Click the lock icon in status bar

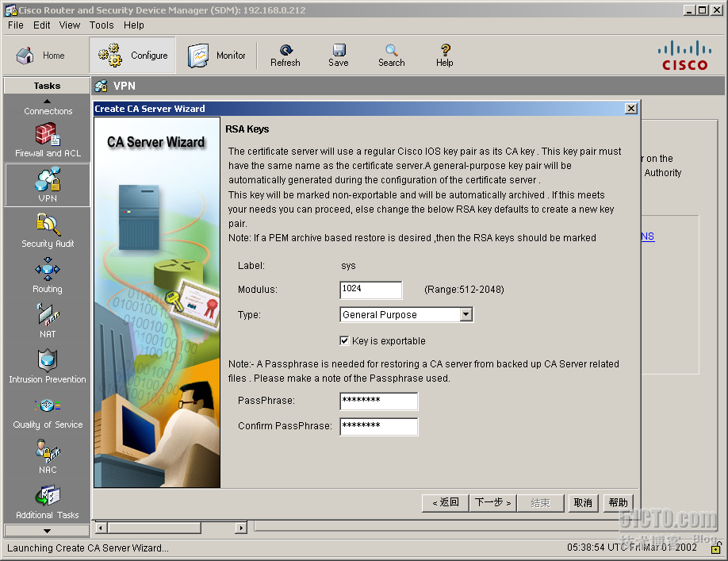(x=716, y=548)
